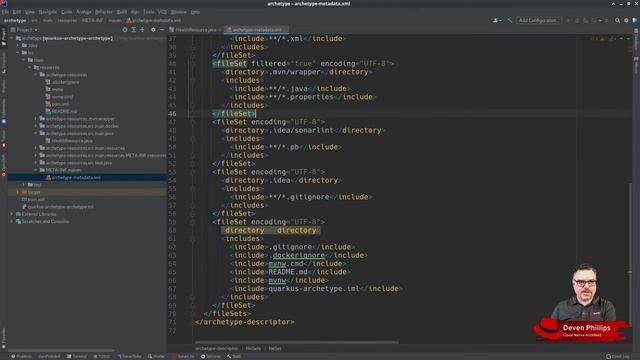This screenshot has height=360, width=640.
Task: Click Expand All in Project panel
Action: (133, 30)
